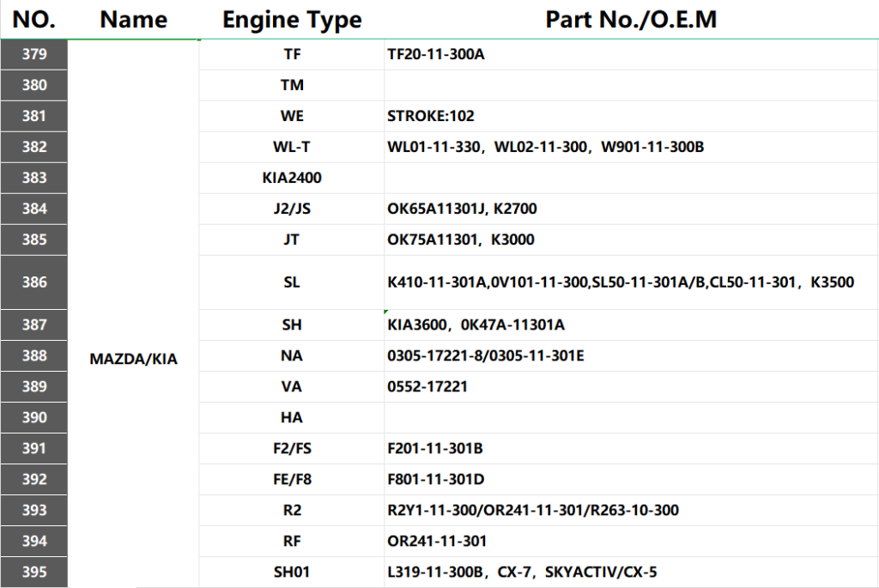
Task: Click engine type HA cell
Action: point(292,417)
